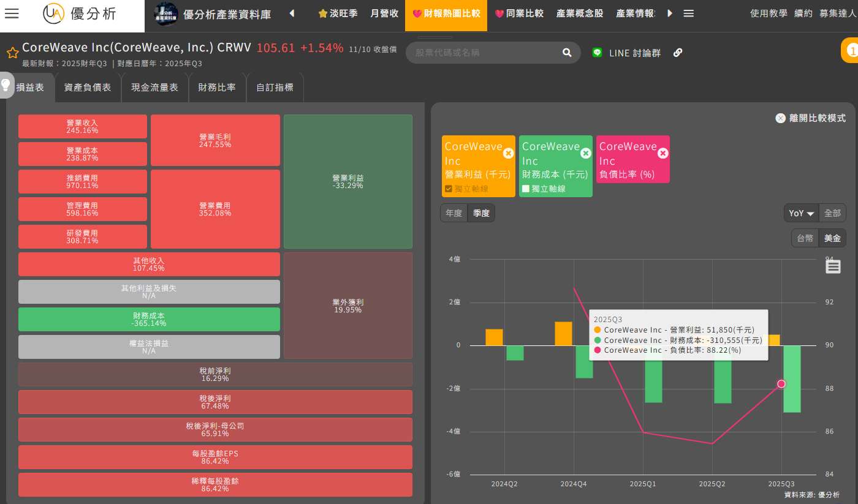The height and width of the screenshot is (504, 858).
Task: Open the 現金流量表 tab
Action: click(x=154, y=88)
